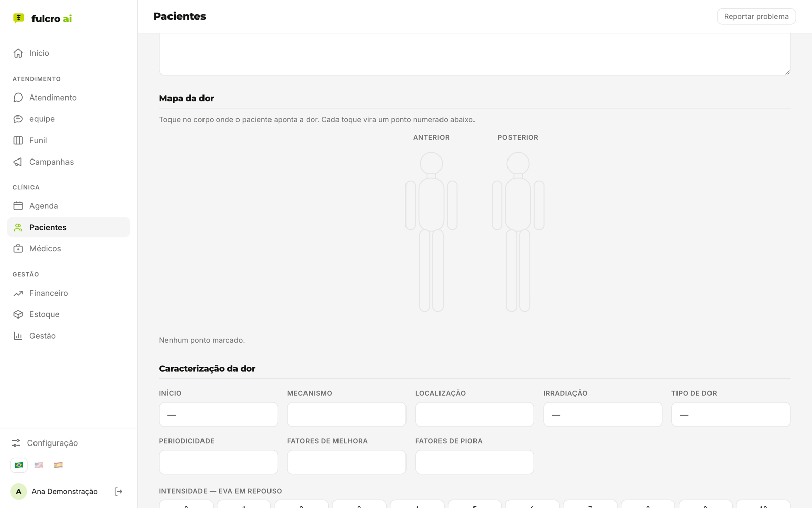Image resolution: width=812 pixels, height=508 pixels.
Task: Switch language to US English flag
Action: click(39, 465)
